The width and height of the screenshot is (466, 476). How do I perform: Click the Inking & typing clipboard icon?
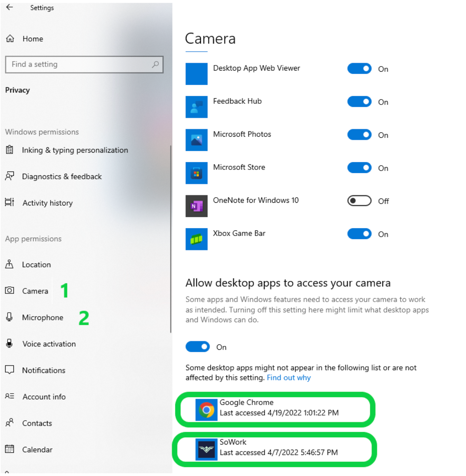pyautogui.click(x=10, y=150)
